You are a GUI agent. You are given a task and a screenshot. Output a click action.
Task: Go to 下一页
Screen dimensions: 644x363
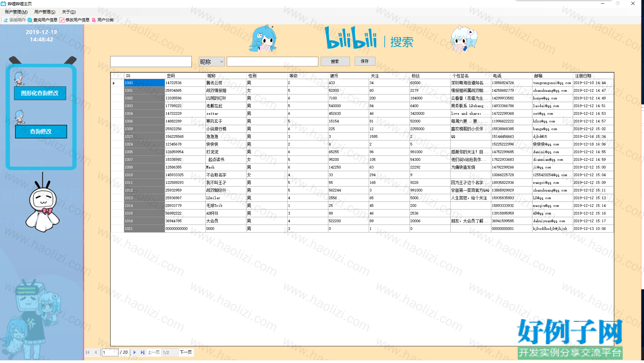coord(186,352)
